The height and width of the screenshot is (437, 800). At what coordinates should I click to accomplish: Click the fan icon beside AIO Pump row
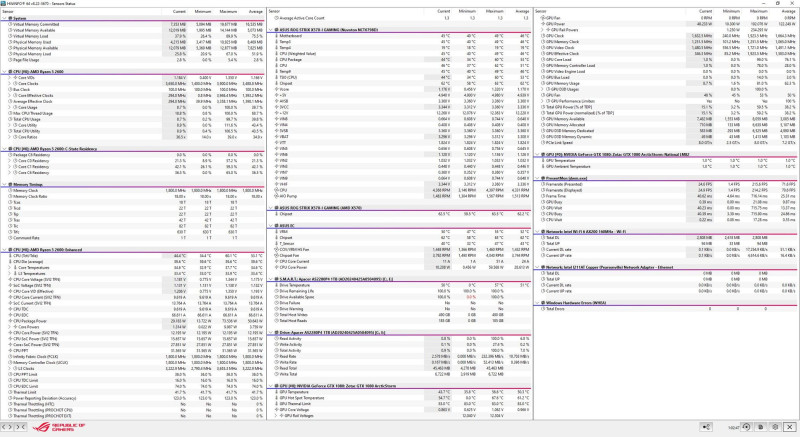tap(277, 196)
